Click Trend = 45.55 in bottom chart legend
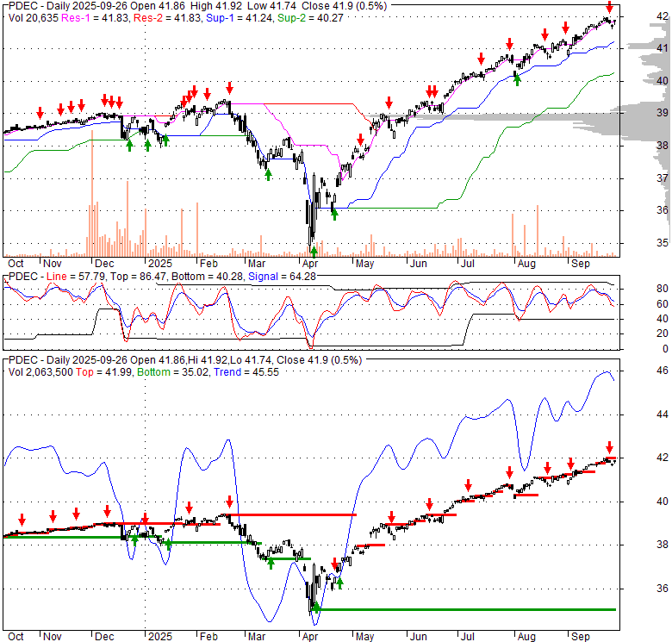 246,372
